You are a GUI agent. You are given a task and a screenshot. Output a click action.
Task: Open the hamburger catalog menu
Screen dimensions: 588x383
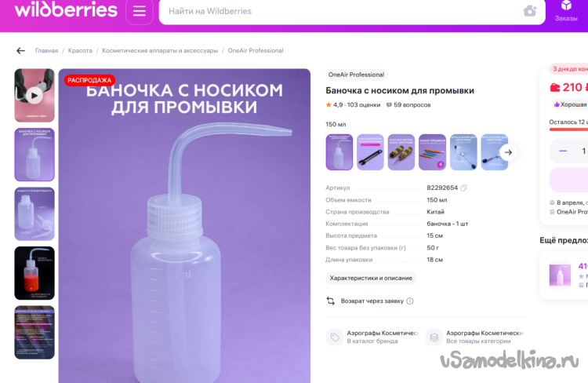tap(139, 11)
